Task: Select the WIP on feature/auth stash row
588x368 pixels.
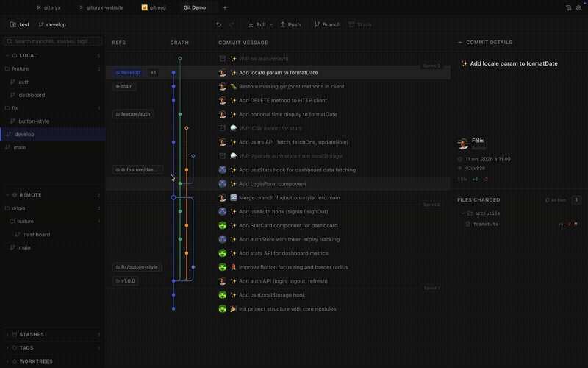Action: (278, 59)
